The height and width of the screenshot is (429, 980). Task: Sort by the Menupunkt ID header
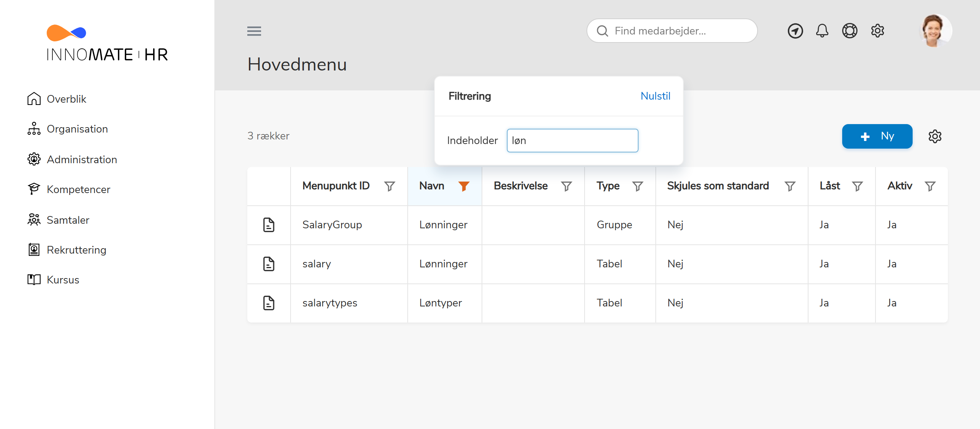(336, 186)
